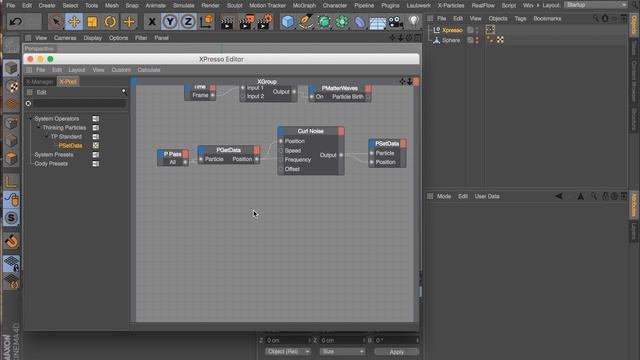Screen dimensions: 640x360
Task: Add a Light bulb object
Action: pyautogui.click(x=414, y=21)
